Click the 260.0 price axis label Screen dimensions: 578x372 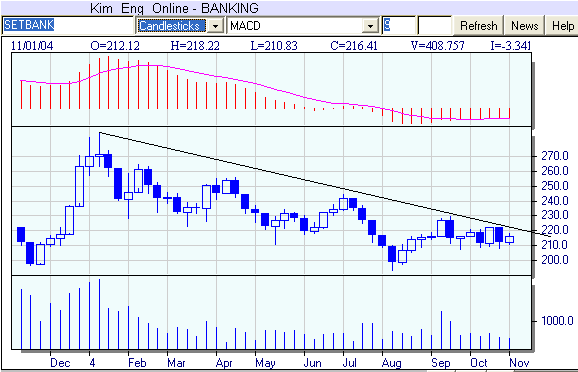(x=555, y=171)
